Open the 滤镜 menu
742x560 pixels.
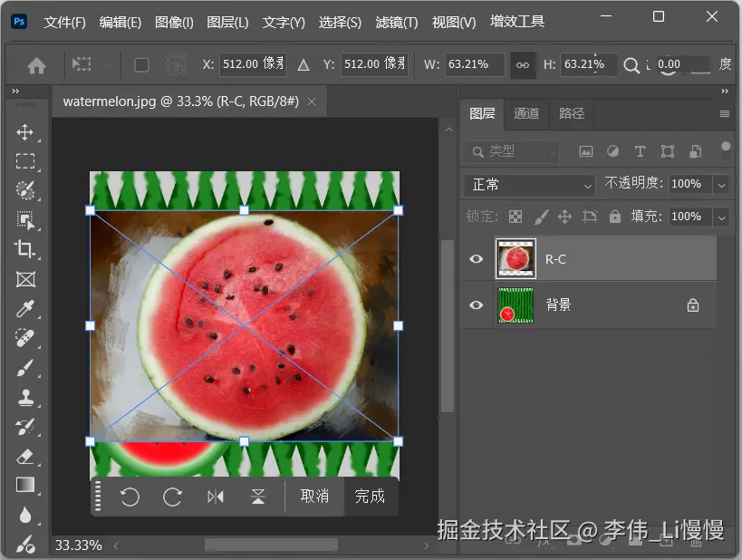pos(396,21)
